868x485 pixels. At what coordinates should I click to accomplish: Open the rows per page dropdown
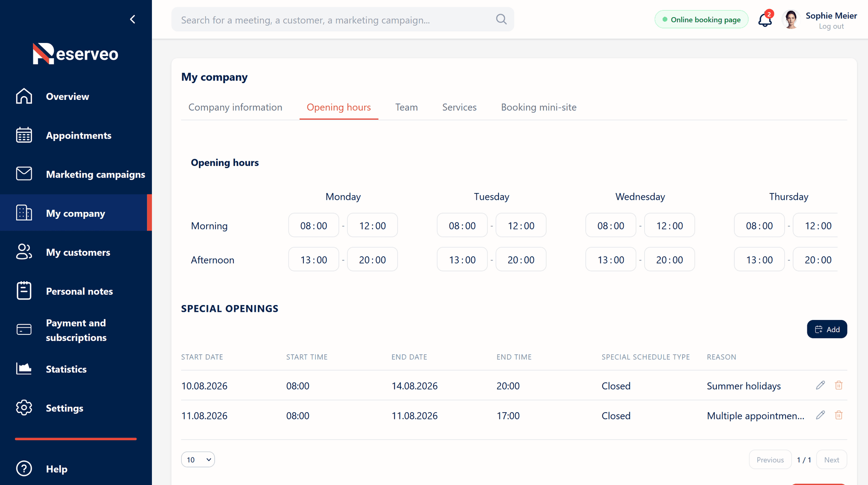[198, 460]
